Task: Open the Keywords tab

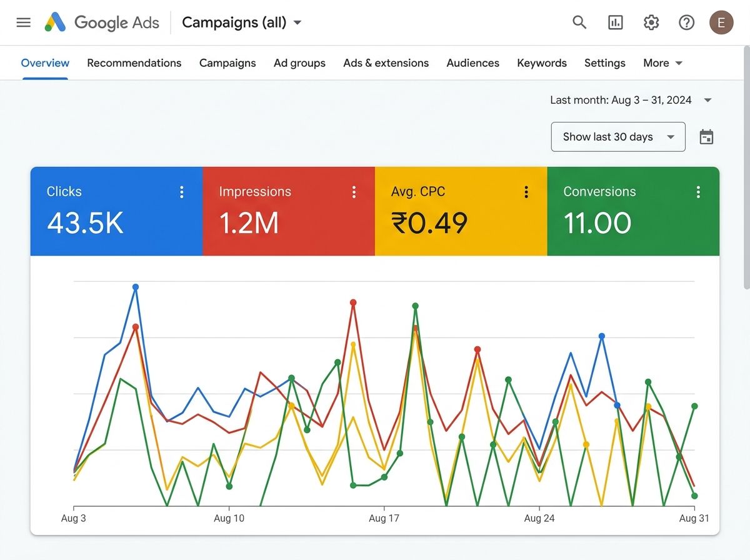Action: (542, 63)
